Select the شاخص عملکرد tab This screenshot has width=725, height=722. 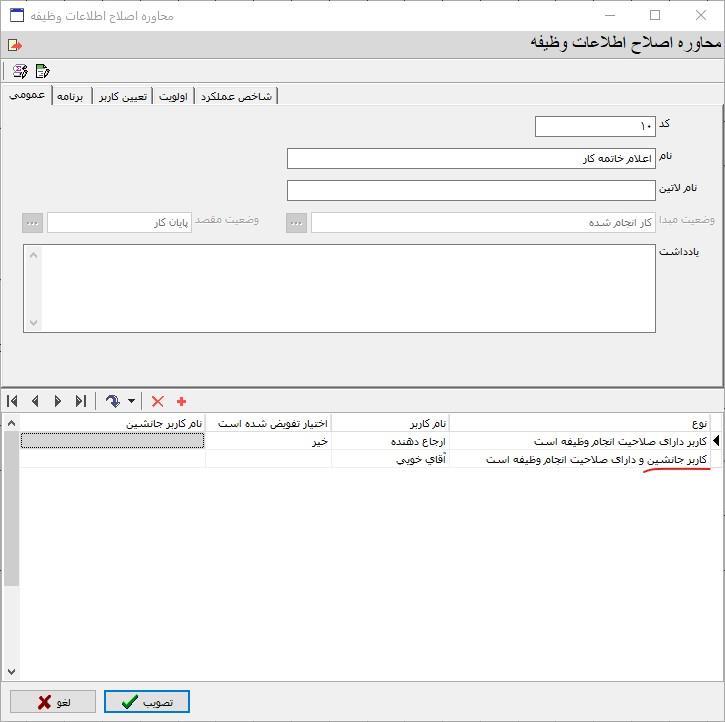[236, 96]
